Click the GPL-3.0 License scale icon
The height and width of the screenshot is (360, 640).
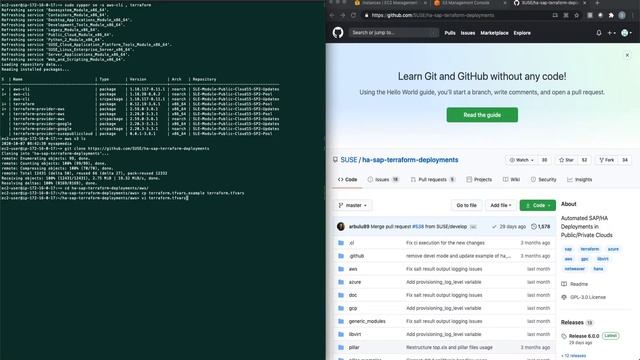[x=564, y=297]
